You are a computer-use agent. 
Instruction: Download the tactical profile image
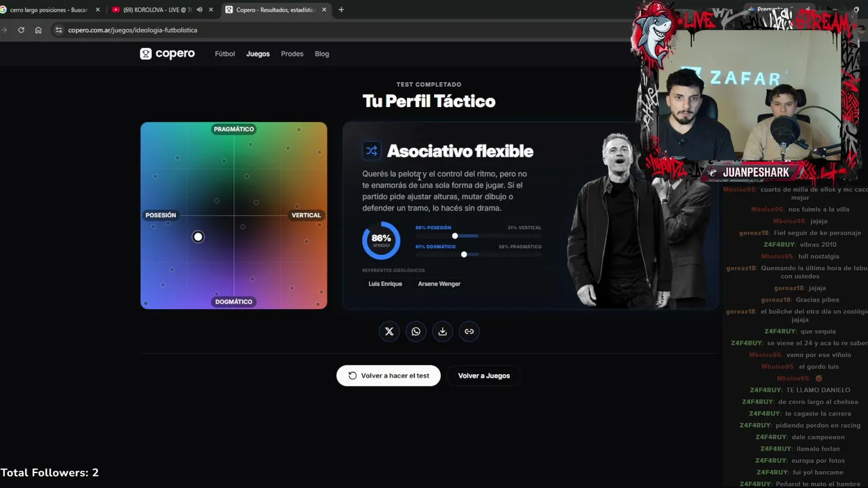[x=442, y=331]
